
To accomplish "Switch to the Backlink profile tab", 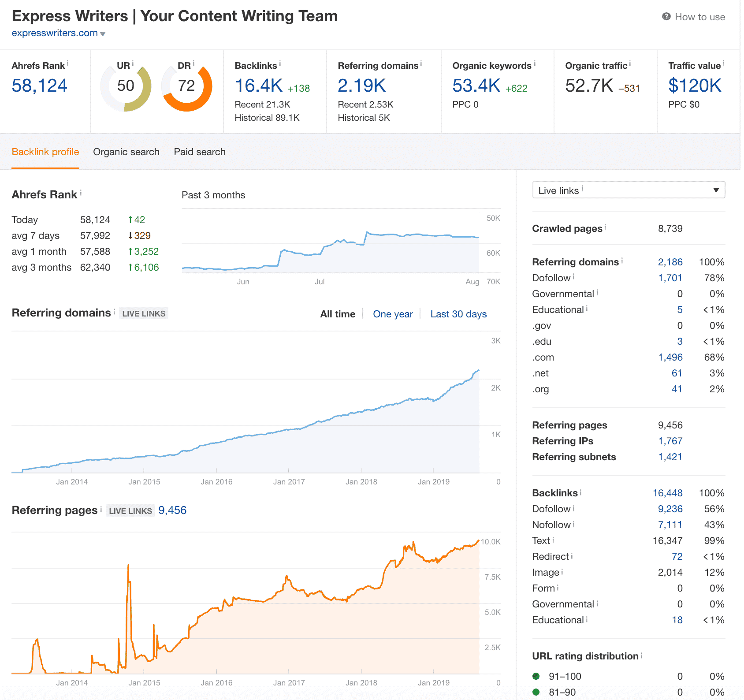I will [45, 152].
